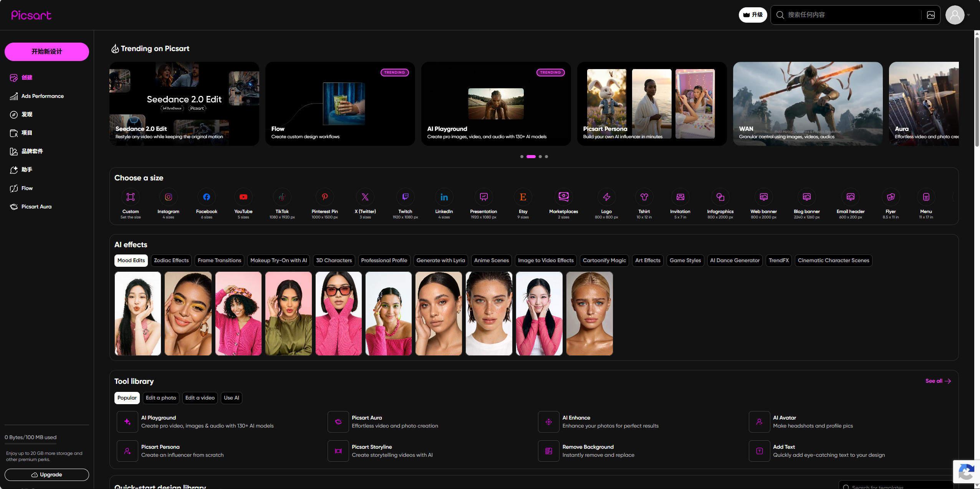The height and width of the screenshot is (489, 980).
Task: Select the Flyer size icon
Action: pyautogui.click(x=891, y=197)
